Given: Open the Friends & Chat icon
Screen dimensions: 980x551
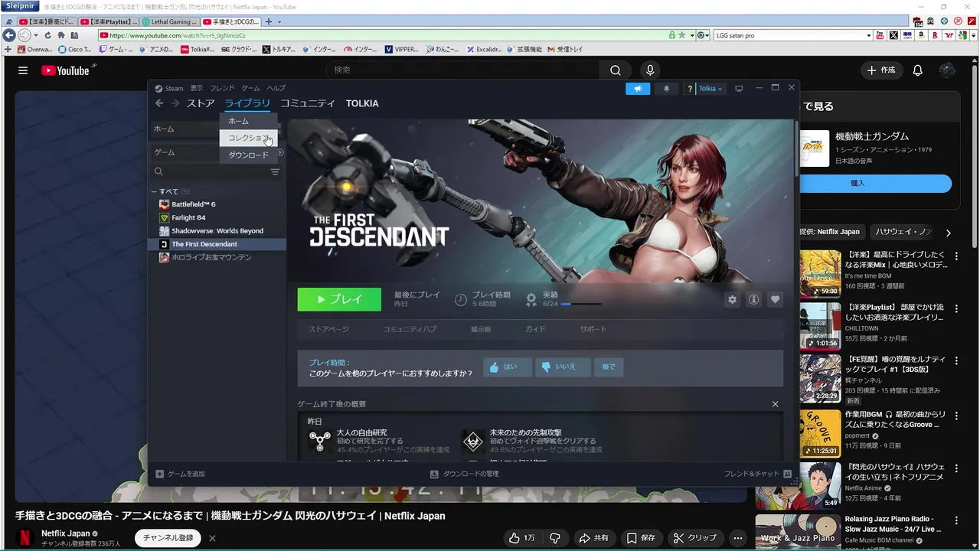Looking at the screenshot, I should click(x=787, y=474).
